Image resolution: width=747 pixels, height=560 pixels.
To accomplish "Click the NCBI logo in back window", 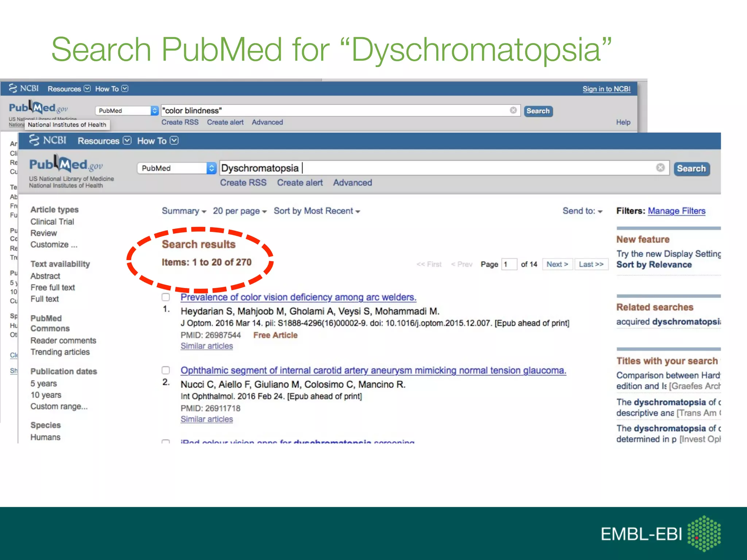I will [24, 89].
